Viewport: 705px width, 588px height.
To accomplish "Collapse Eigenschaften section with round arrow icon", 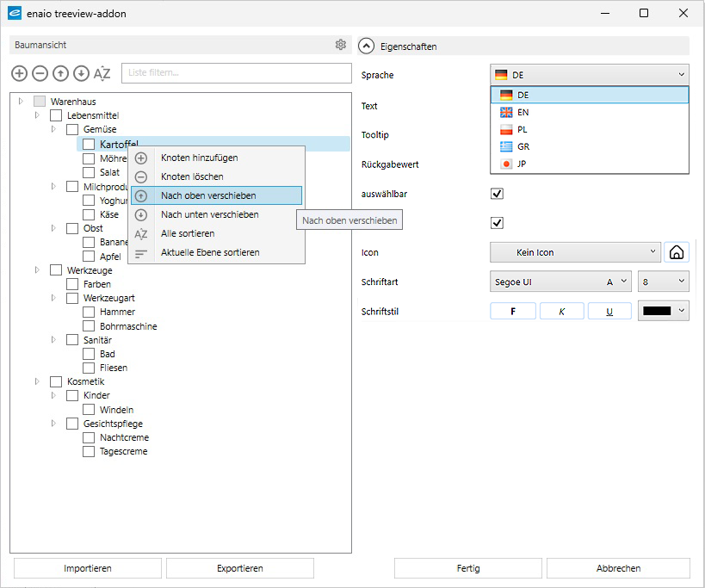I will tap(368, 46).
